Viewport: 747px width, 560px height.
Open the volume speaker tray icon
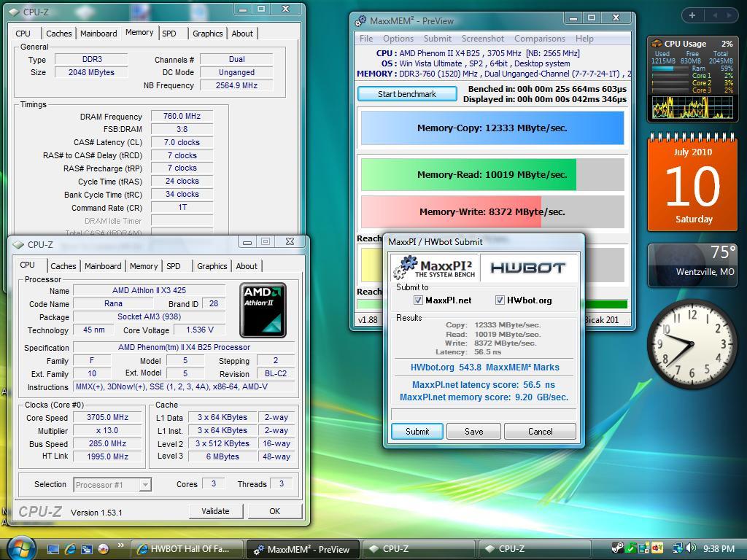coord(691,548)
